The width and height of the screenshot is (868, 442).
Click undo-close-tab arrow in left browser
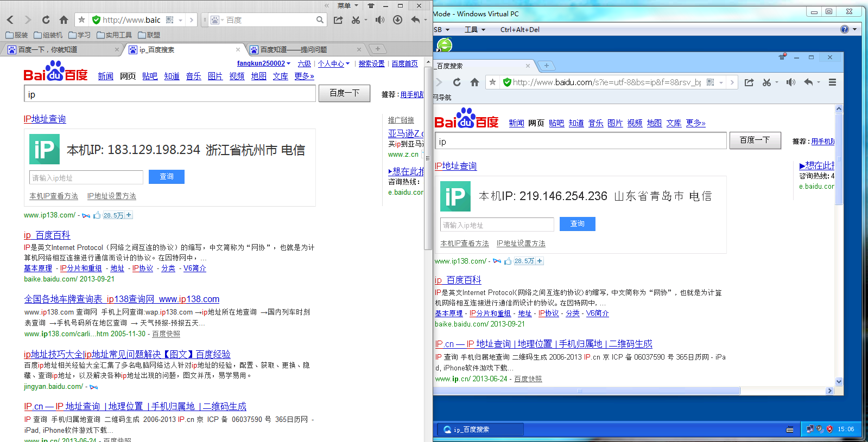point(415,20)
